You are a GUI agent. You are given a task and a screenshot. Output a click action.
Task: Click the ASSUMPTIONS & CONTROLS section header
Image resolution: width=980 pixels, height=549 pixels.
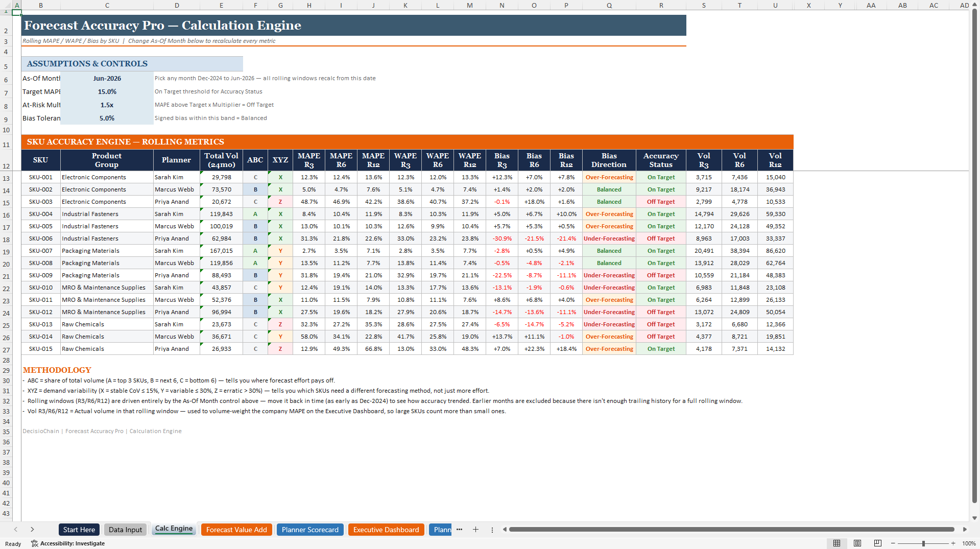[132, 64]
